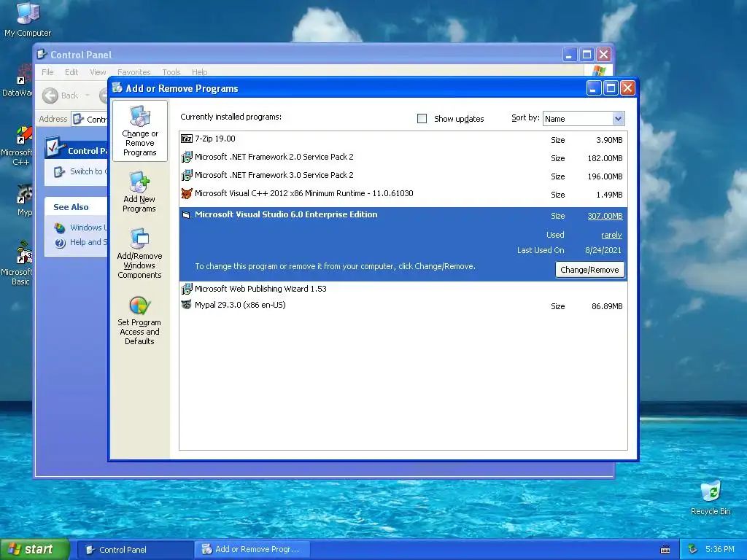The image size is (747, 560).
Task: Click the Mypal raccoon icon in list
Action: point(186,305)
